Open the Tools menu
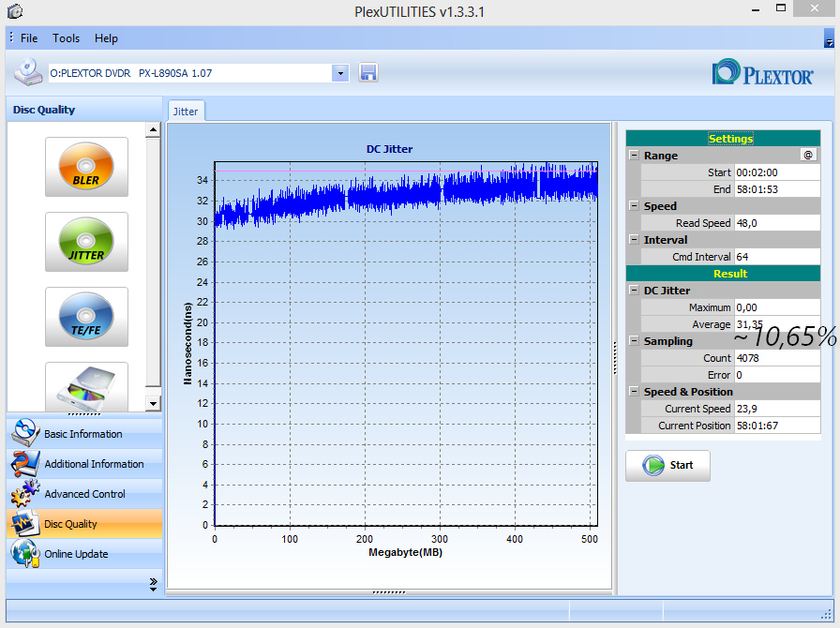Image resolution: width=840 pixels, height=628 pixels. click(x=66, y=38)
